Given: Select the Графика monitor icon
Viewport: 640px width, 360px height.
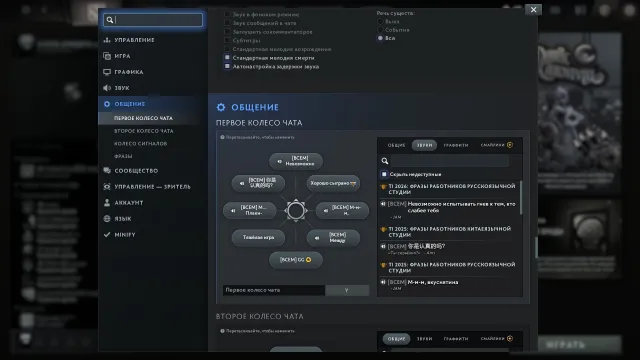Looking at the screenshot, I should (x=107, y=72).
